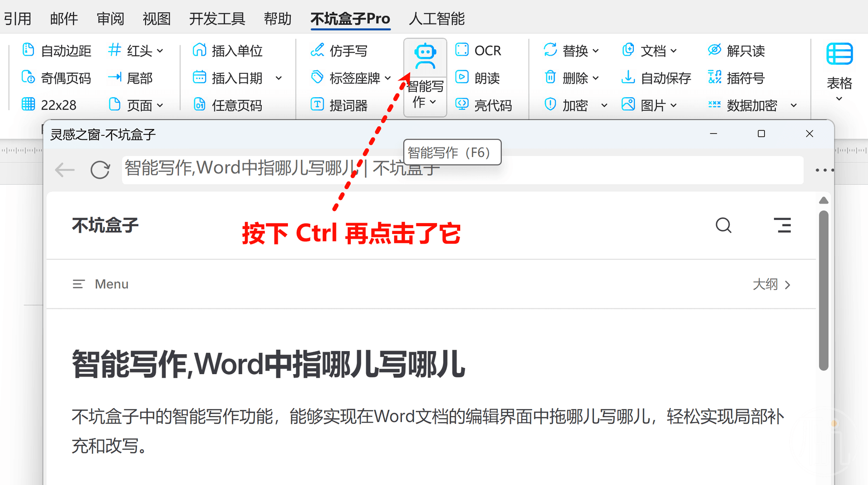Click the search magnifier on 不坑盒子 page
Screen dimensions: 868x485
[723, 225]
